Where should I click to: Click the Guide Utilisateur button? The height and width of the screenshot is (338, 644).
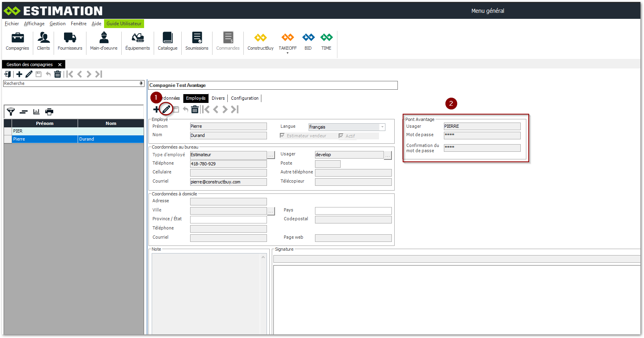[124, 24]
